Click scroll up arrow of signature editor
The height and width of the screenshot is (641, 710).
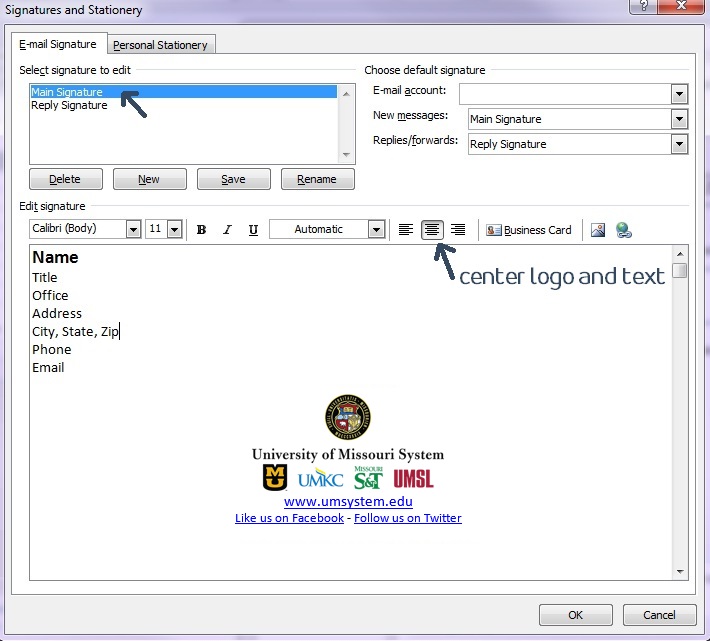point(680,254)
